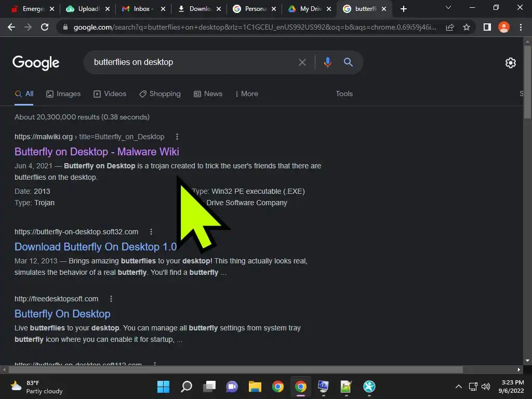
Task: Open the weather widget showing 83°F
Action: [x=36, y=387]
